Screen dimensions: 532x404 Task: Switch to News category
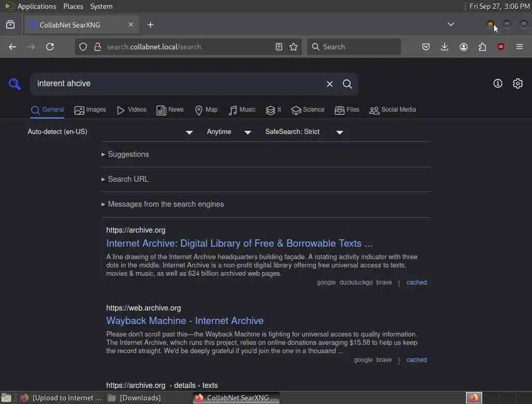(x=170, y=110)
